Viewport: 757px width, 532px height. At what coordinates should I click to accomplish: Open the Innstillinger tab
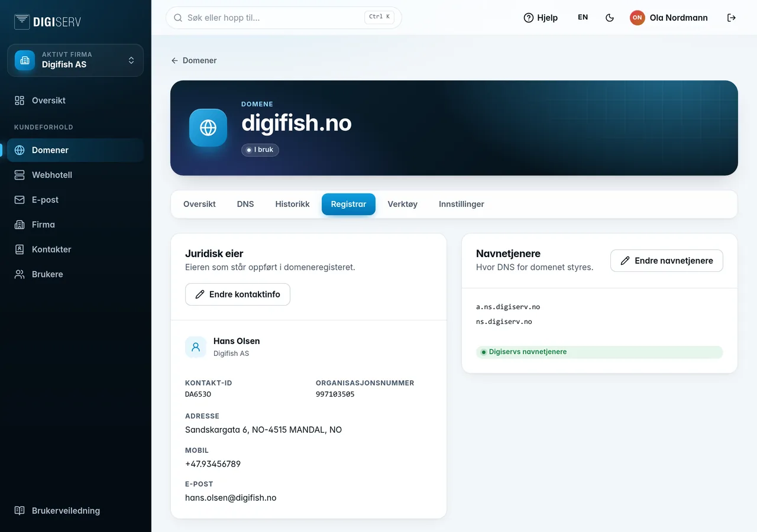pyautogui.click(x=461, y=204)
